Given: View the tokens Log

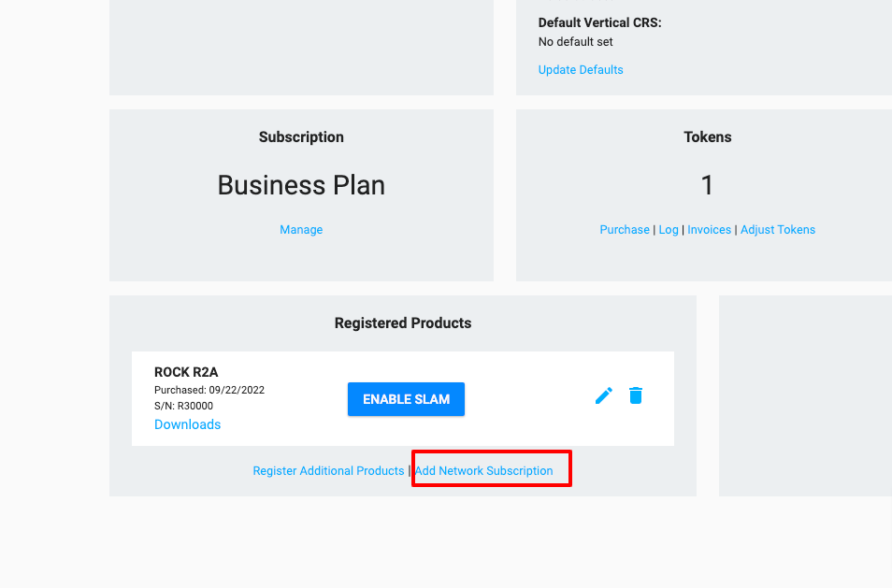Looking at the screenshot, I should point(669,230).
